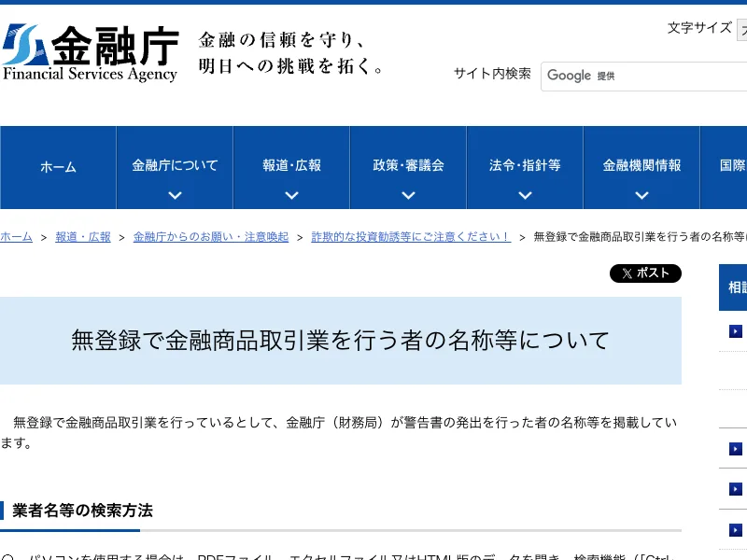
Task: Click the サイト内検索 label
Action: [492, 74]
